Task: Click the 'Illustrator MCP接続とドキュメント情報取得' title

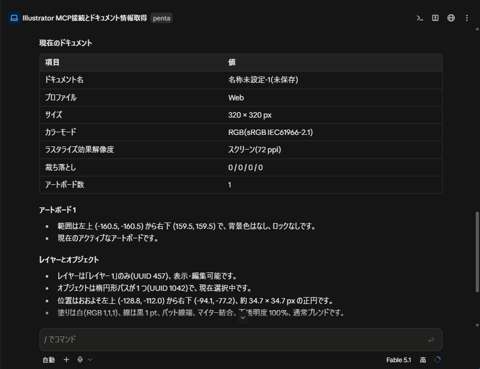Action: pos(85,18)
